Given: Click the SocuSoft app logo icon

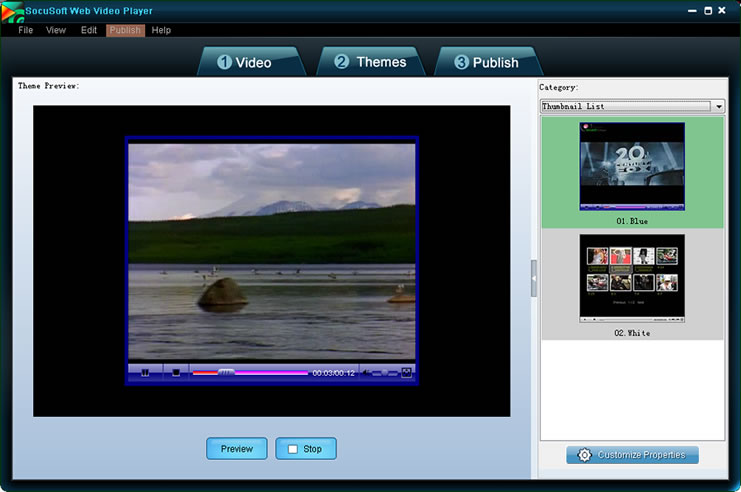Looking at the screenshot, I should coord(12,12).
